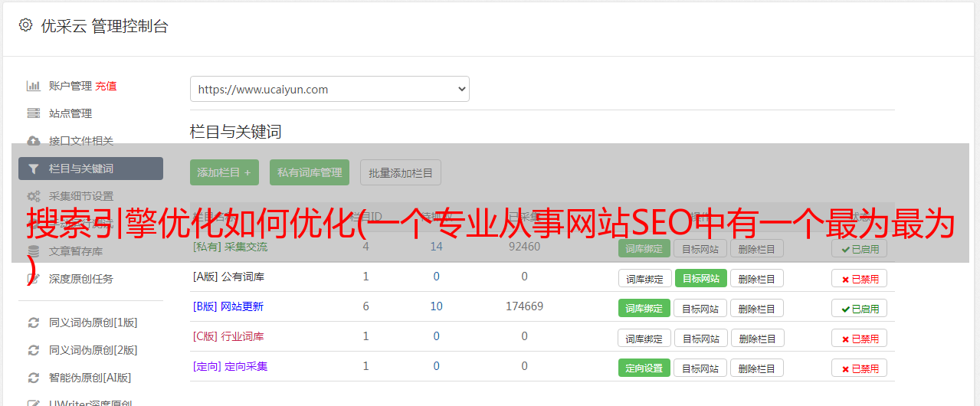Image resolution: width=980 pixels, height=406 pixels.
Task: Toggle the 已启用 status in the 网站更新 row
Action: tap(860, 309)
